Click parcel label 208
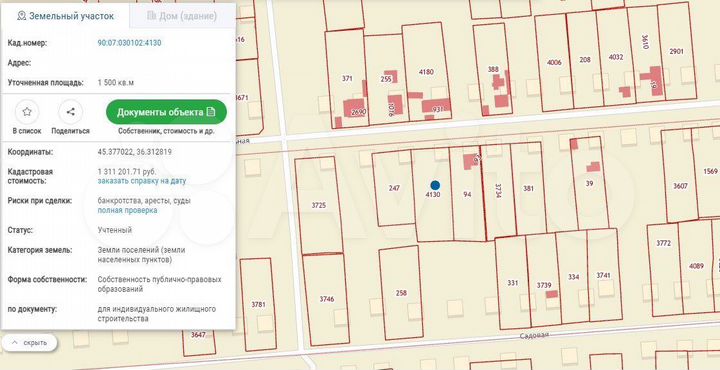This screenshot has height=370, width=720. click(585, 59)
